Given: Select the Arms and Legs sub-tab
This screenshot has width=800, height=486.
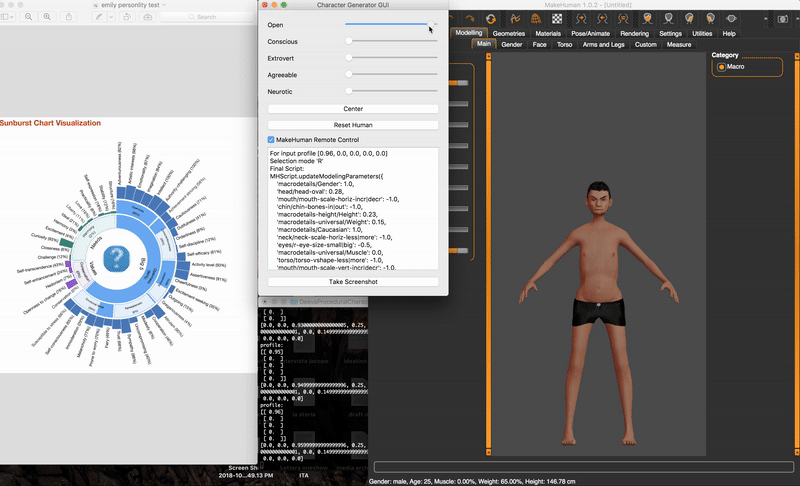Looking at the screenshot, I should click(x=604, y=44).
